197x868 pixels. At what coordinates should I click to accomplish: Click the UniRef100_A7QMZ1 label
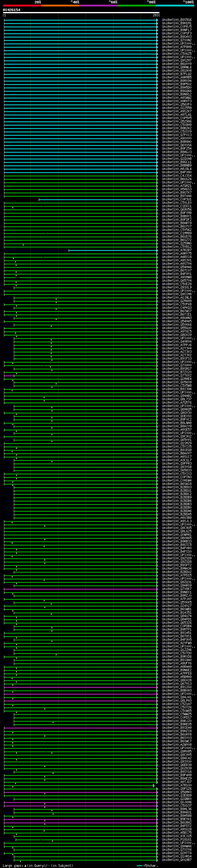pos(177,186)
